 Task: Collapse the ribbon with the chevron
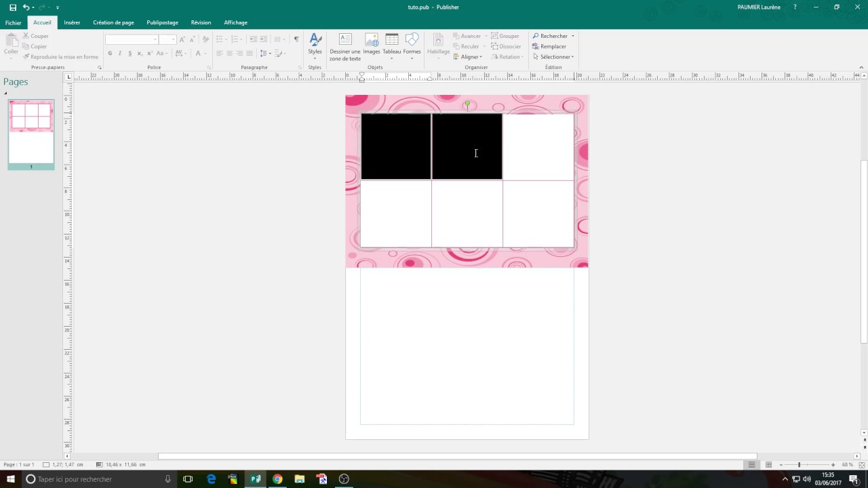click(861, 67)
